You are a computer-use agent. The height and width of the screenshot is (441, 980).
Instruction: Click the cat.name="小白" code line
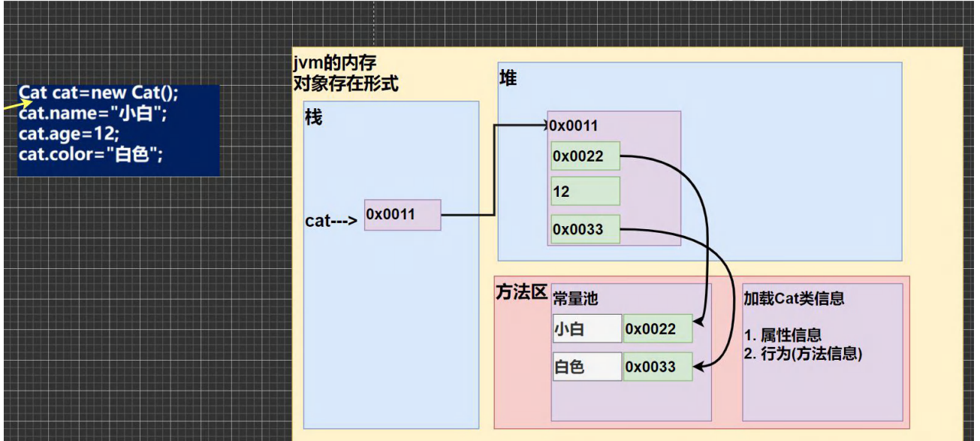(92, 113)
